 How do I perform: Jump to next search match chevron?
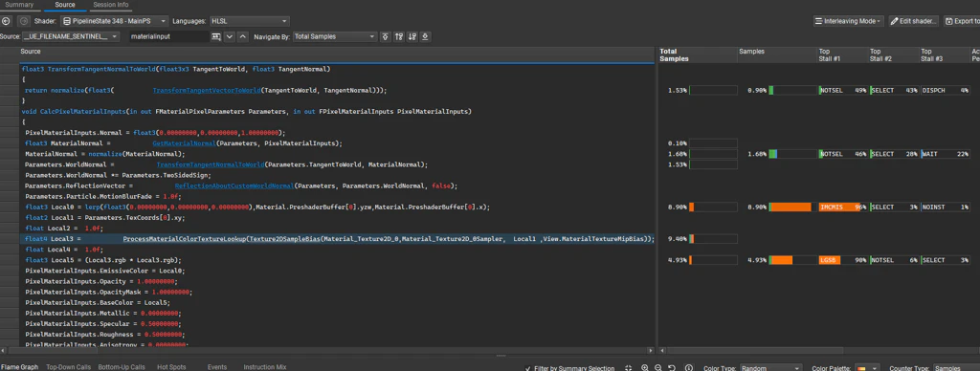[x=230, y=37]
